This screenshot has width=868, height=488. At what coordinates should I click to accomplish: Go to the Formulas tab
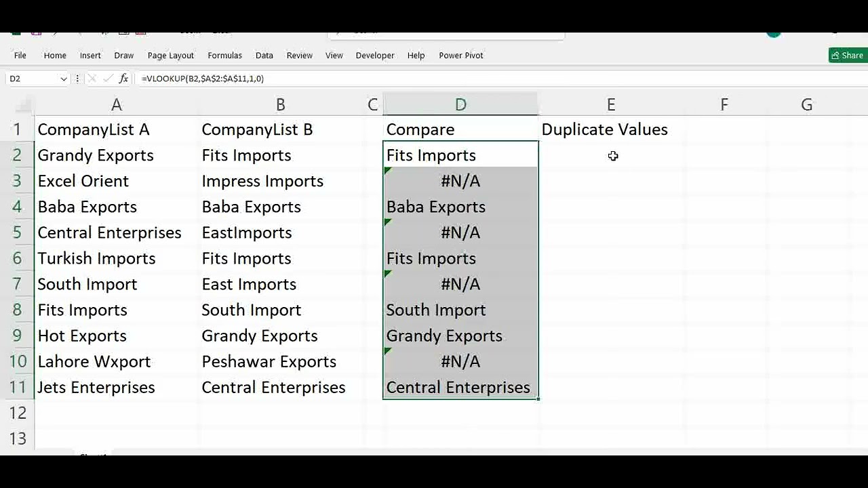click(224, 56)
